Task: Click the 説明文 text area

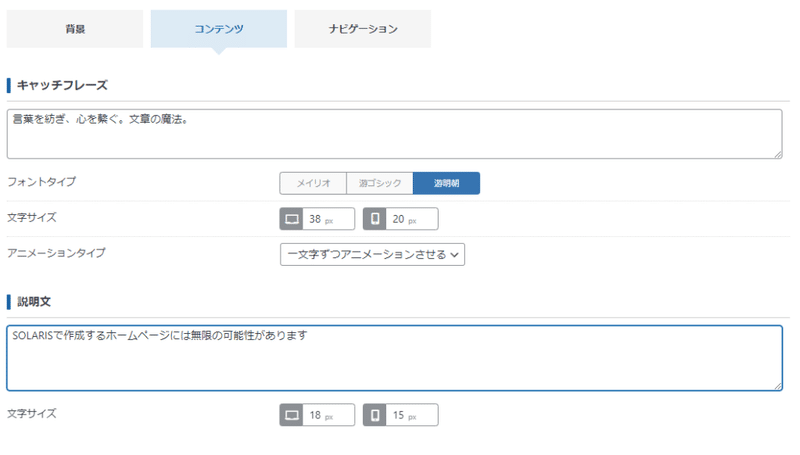Action: click(x=394, y=358)
